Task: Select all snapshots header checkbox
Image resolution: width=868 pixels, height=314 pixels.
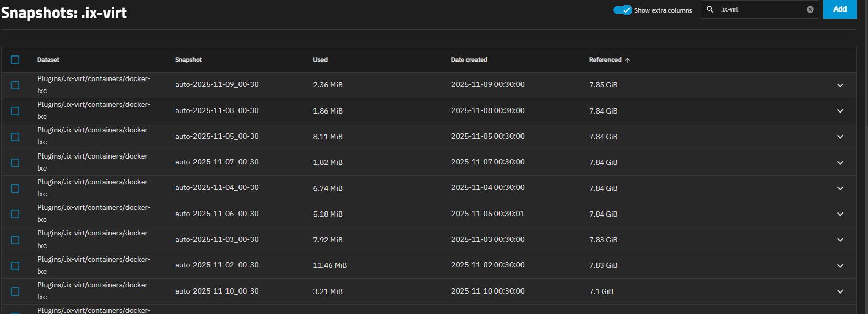Action: coord(15,60)
